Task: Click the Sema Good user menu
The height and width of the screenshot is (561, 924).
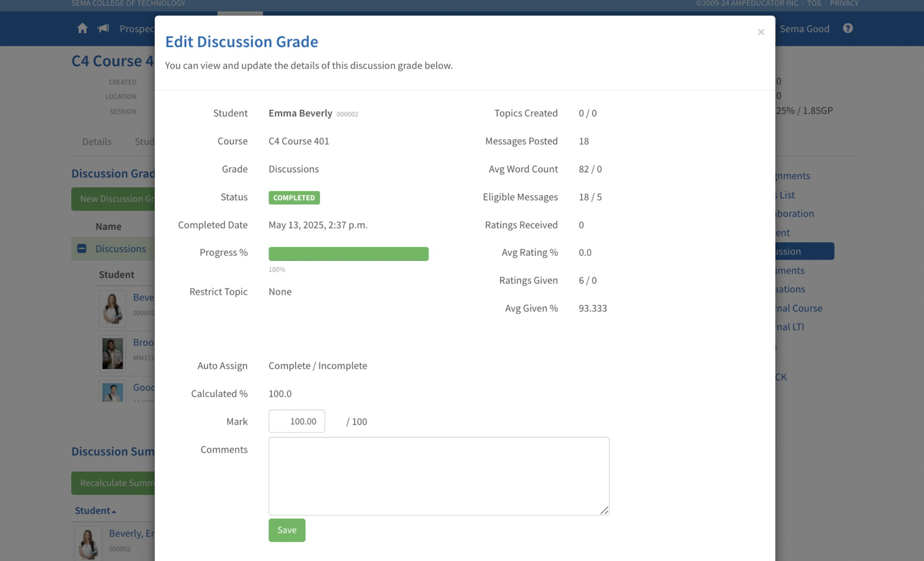Action: [804, 28]
